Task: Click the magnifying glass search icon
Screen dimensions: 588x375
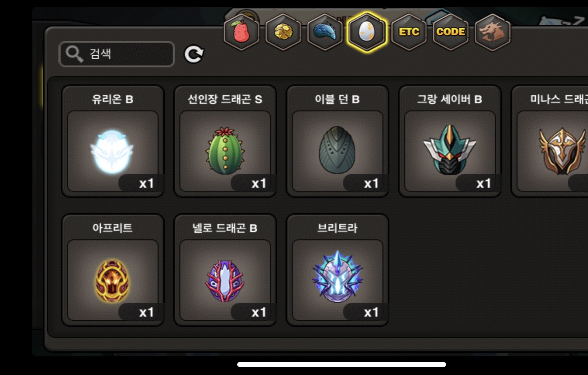Action: 74,54
